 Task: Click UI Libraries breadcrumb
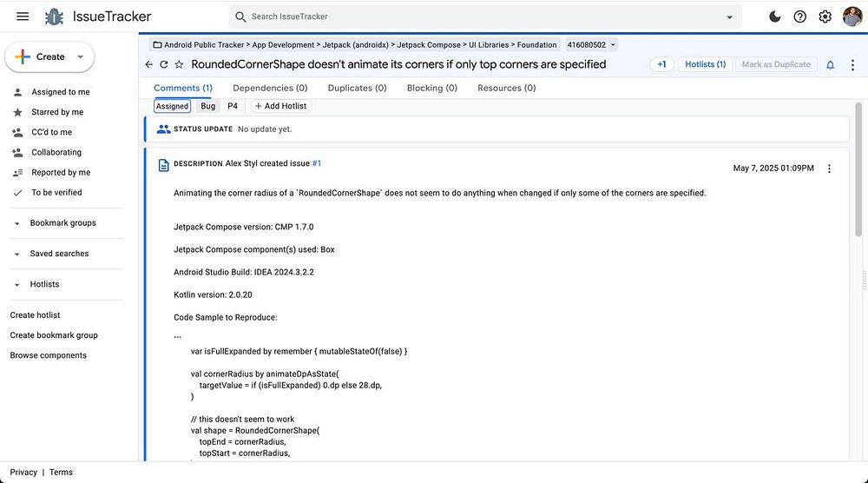click(x=489, y=45)
